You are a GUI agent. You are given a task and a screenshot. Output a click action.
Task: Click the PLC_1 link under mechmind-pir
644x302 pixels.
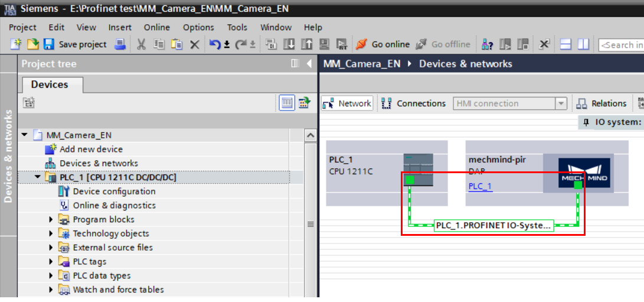[x=480, y=186]
